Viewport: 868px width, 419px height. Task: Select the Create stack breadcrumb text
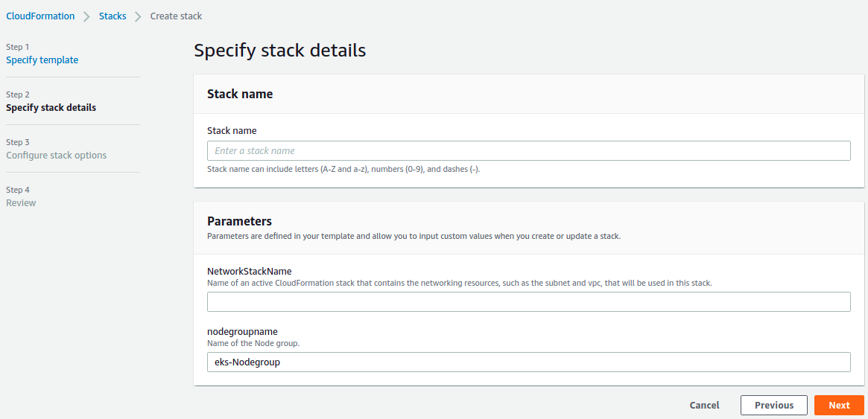(x=176, y=16)
